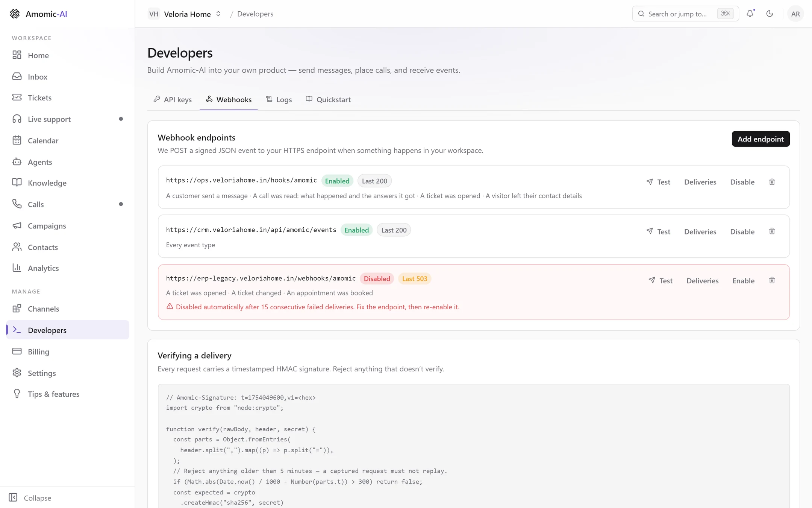Screen dimensions: 812x508
Task: Open the Calendar page
Action: [x=68, y=140]
